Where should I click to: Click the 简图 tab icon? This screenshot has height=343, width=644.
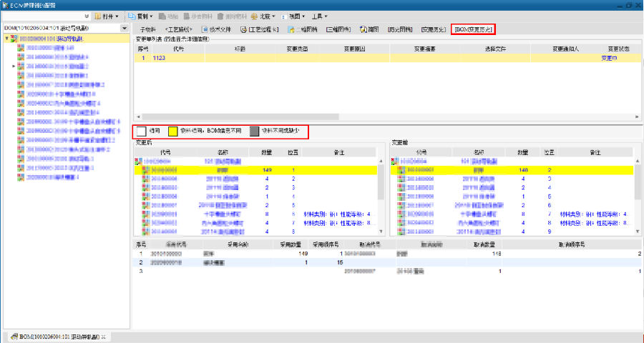[364, 29]
